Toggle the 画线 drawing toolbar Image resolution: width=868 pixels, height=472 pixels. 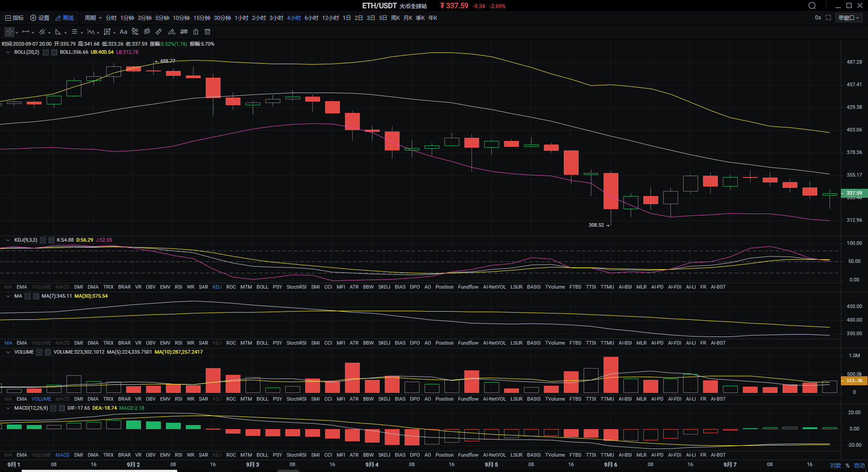point(65,18)
